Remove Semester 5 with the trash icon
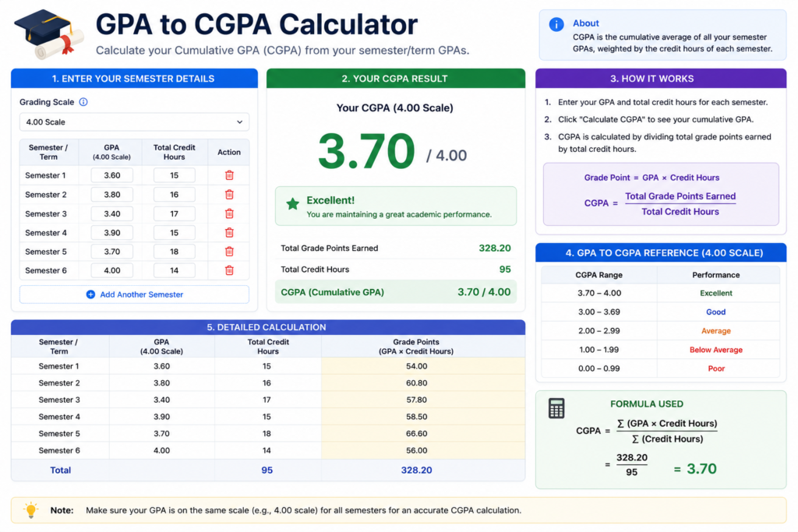Screen dimensions: 798x532 pyautogui.click(x=230, y=252)
